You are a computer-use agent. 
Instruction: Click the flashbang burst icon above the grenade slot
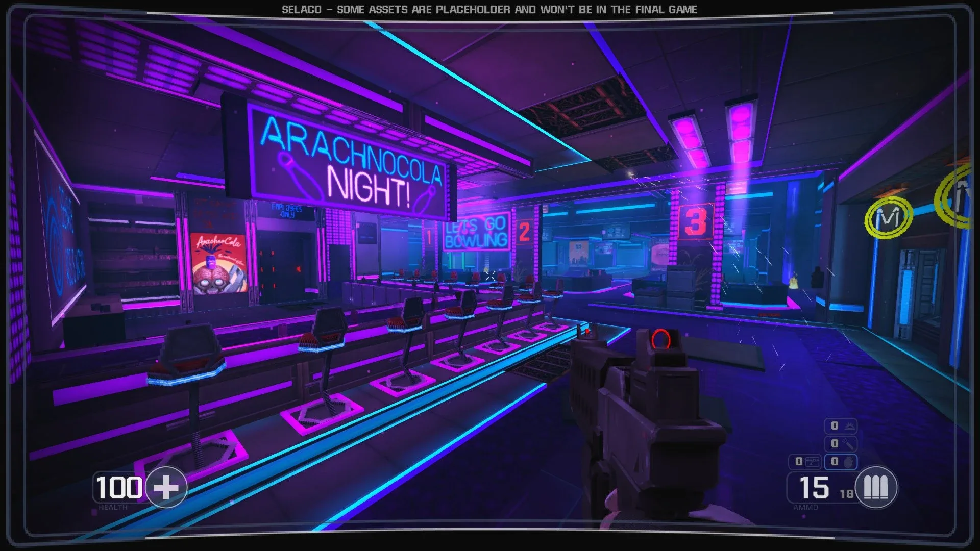[x=850, y=425]
